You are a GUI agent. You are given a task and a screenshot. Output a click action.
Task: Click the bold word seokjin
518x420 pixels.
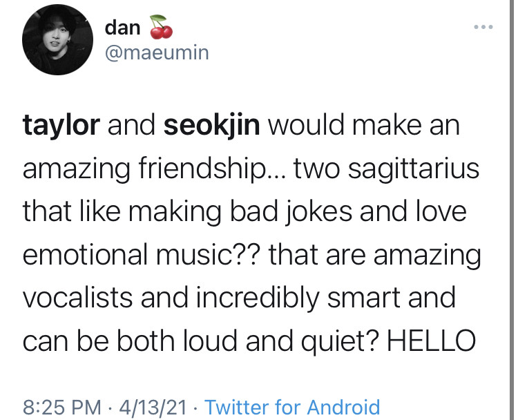pos(212,126)
